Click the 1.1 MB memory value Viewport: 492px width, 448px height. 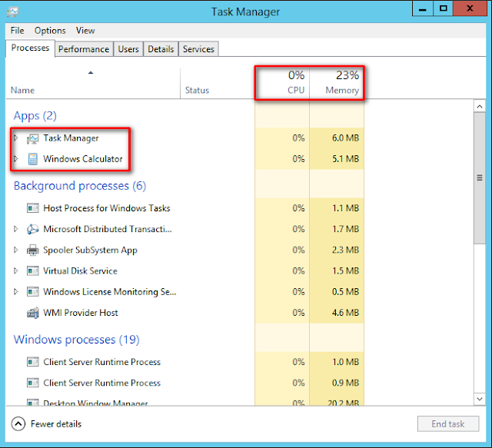pos(345,208)
